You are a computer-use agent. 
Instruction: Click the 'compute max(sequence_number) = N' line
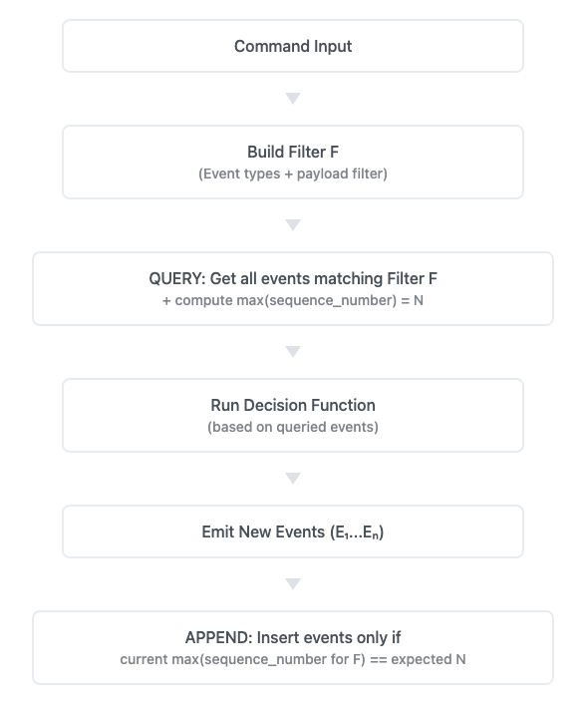(x=299, y=300)
